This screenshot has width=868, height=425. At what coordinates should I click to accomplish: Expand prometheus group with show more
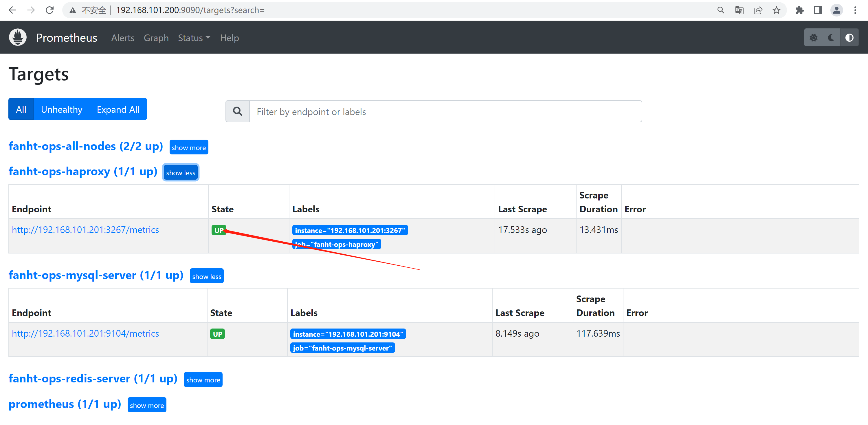[x=147, y=405]
